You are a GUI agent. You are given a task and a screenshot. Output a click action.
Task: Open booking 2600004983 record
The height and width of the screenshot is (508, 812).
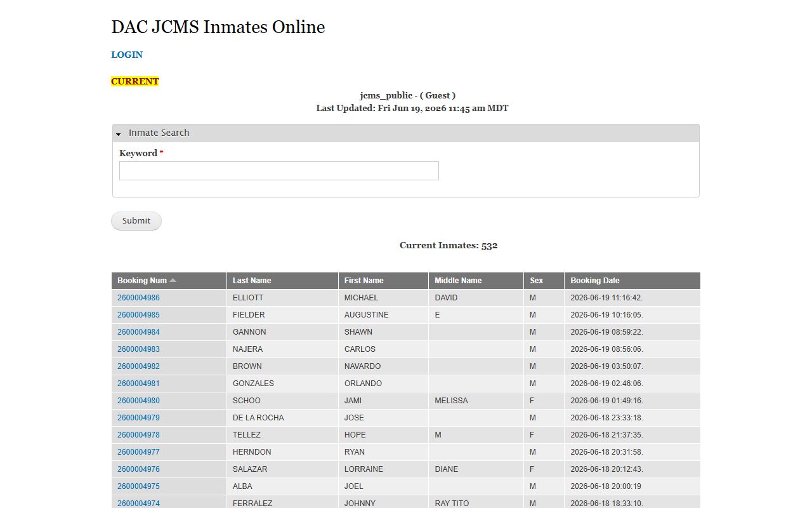pos(138,349)
